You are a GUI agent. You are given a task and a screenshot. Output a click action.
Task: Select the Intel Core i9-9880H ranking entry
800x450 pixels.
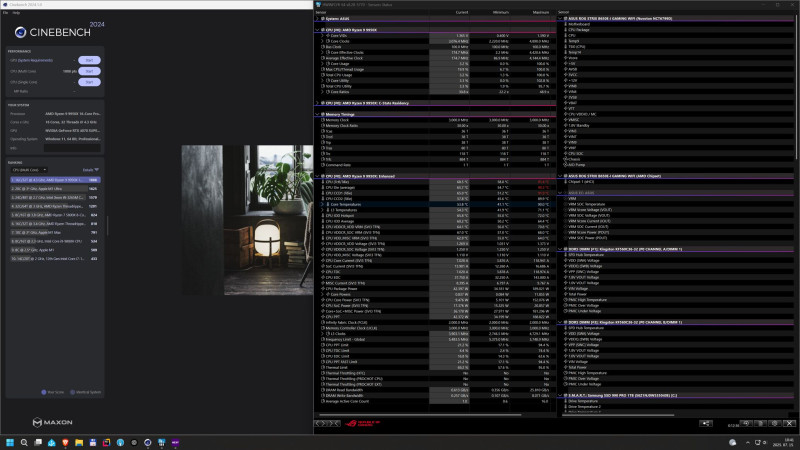click(x=55, y=241)
